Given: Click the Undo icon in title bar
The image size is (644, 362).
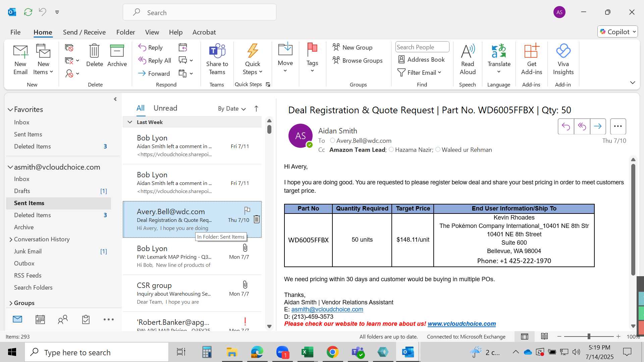Looking at the screenshot, I should (42, 12).
